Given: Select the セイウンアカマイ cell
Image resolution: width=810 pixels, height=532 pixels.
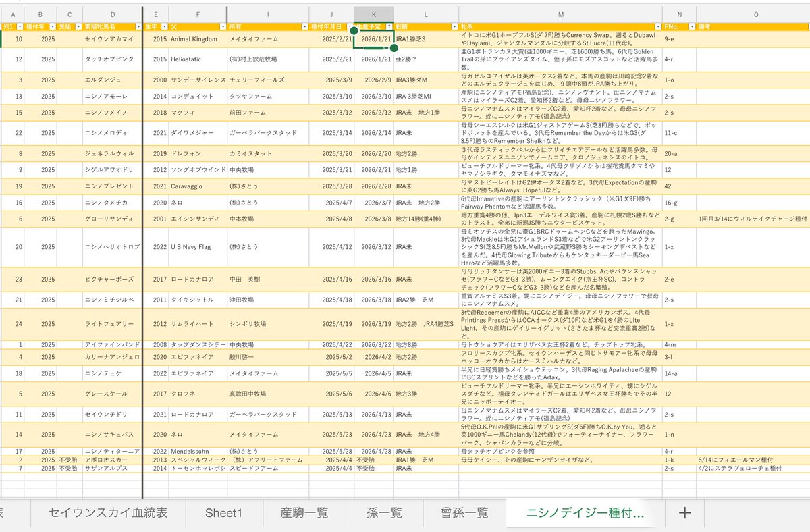Looking at the screenshot, I should [x=112, y=39].
